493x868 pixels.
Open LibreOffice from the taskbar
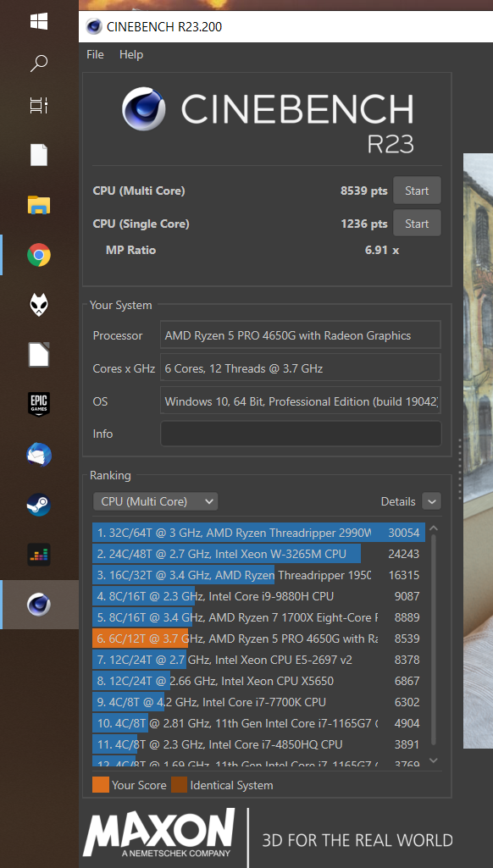pyautogui.click(x=39, y=354)
